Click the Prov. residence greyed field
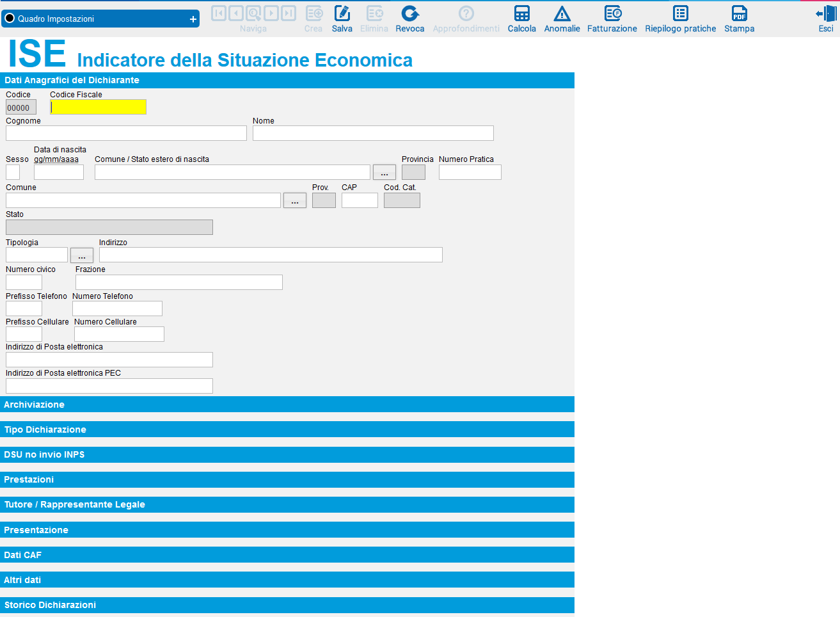This screenshot has height=617, width=840. [x=324, y=200]
